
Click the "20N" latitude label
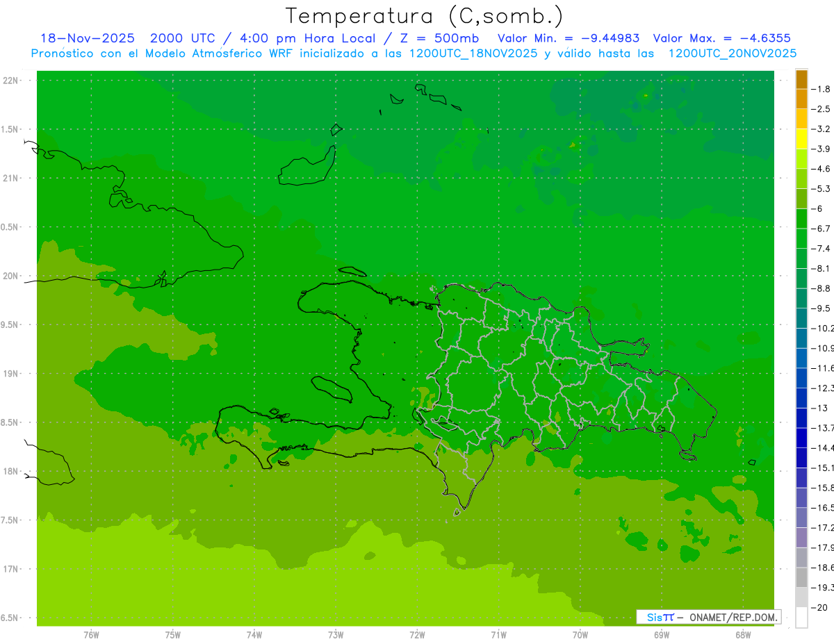point(10,276)
